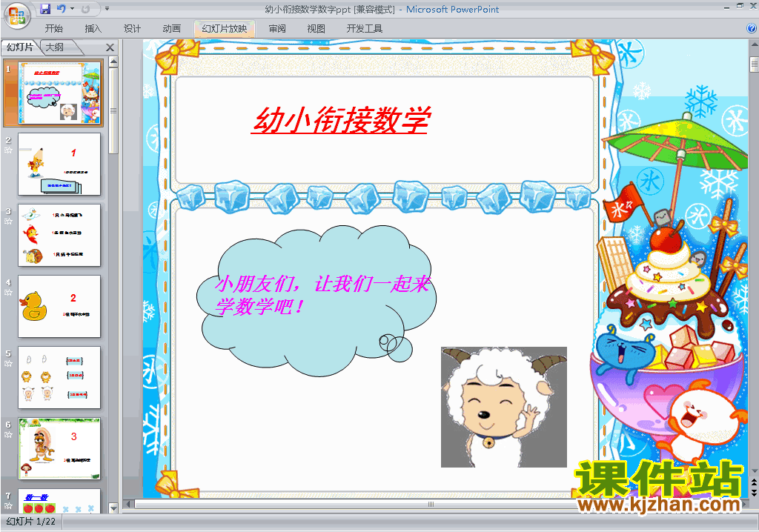
Task: Click the animation star icon beside slide 6
Action: tap(8, 435)
